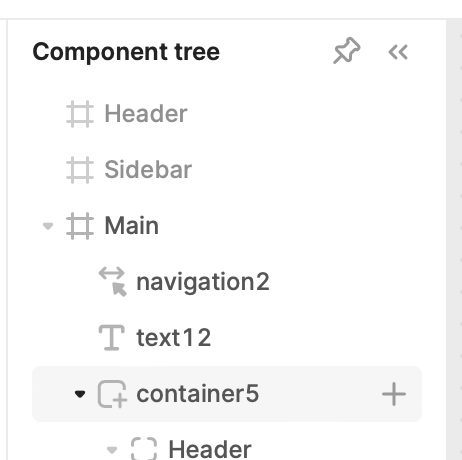462x460 pixels.
Task: Select the top-level Header frame
Action: [x=146, y=114]
